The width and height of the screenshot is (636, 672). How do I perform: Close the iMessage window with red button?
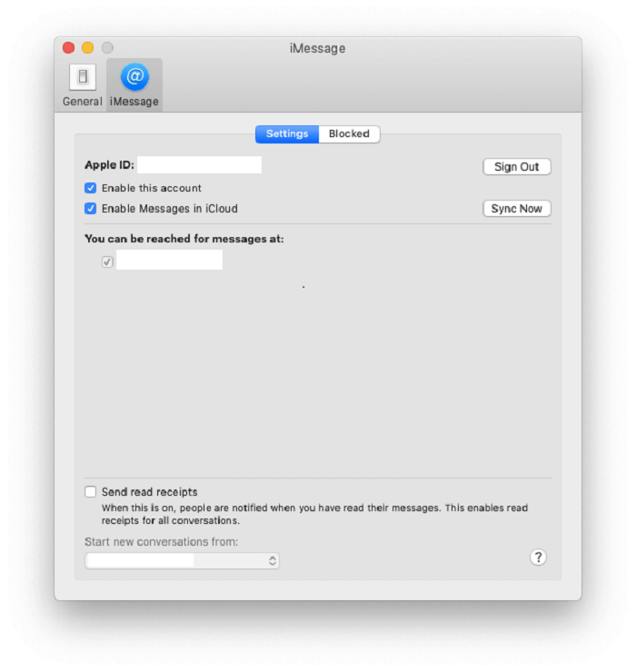click(x=69, y=47)
